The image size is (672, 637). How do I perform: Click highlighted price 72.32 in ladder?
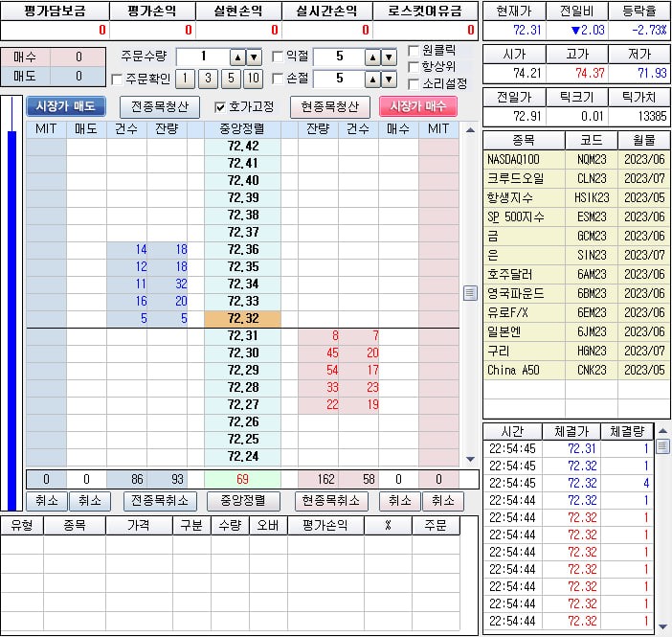tap(243, 319)
